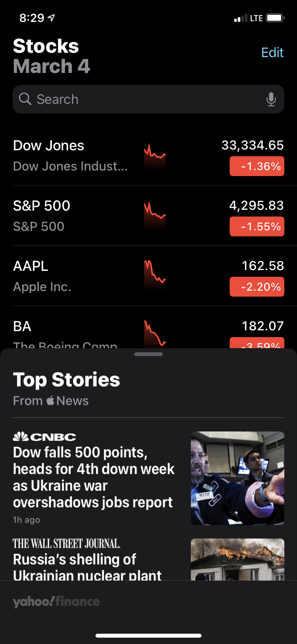The height and width of the screenshot is (644, 297).
Task: Expand the Top Stories sheet grabber
Action: (x=148, y=354)
